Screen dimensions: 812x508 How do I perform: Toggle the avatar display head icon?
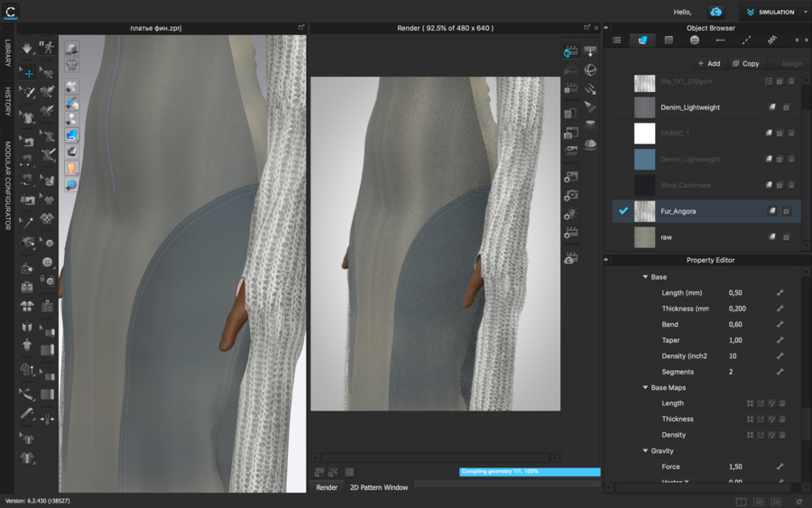pos(70,168)
